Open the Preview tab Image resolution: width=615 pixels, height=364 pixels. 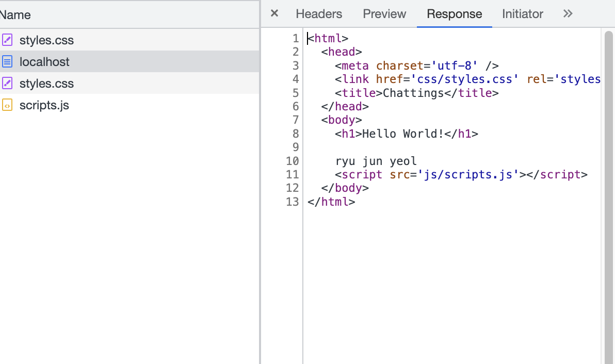[x=384, y=14]
